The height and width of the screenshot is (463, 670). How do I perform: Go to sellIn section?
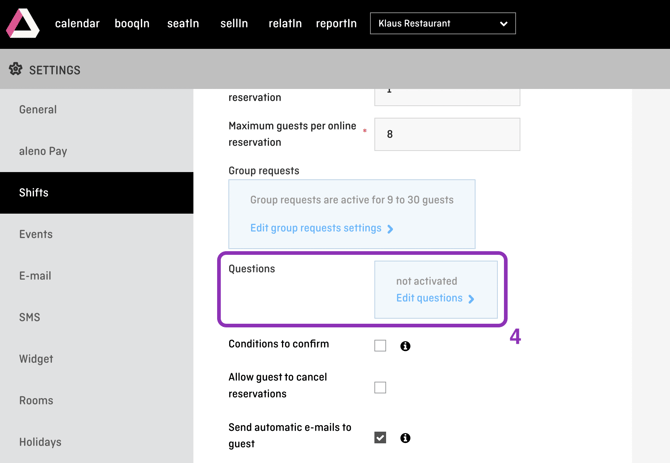coord(234,23)
